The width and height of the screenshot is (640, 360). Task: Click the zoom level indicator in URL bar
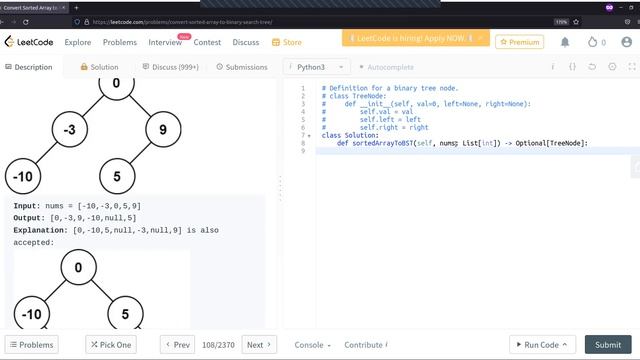(x=561, y=22)
